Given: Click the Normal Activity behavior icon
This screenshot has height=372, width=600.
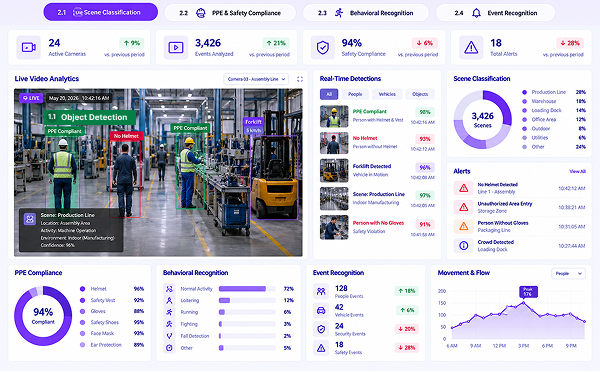Looking at the screenshot, I should click(169, 289).
